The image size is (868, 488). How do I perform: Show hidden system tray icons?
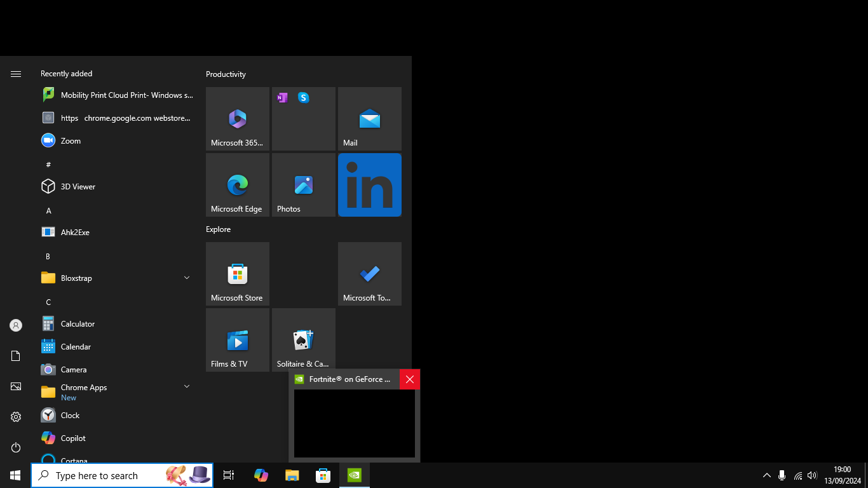[767, 475]
